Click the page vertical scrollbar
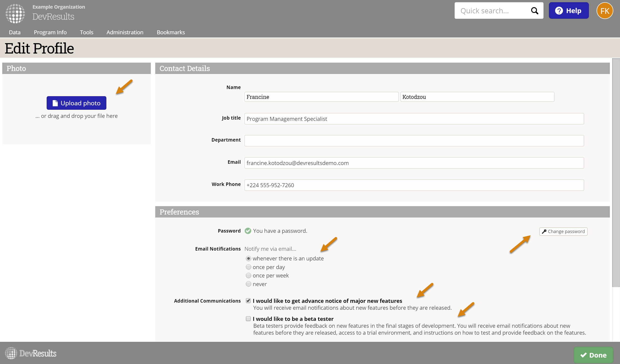 click(x=616, y=173)
